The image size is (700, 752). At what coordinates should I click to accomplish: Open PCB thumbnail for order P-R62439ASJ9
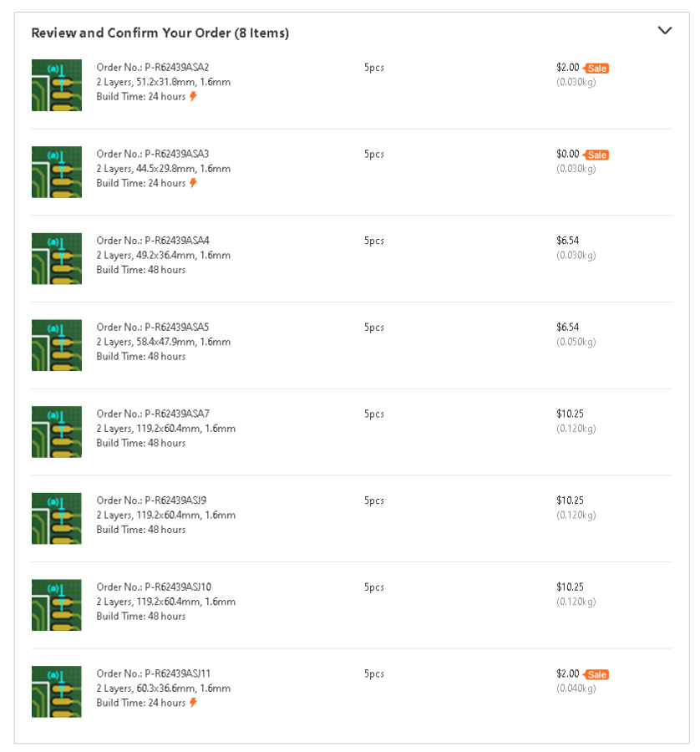(x=57, y=518)
